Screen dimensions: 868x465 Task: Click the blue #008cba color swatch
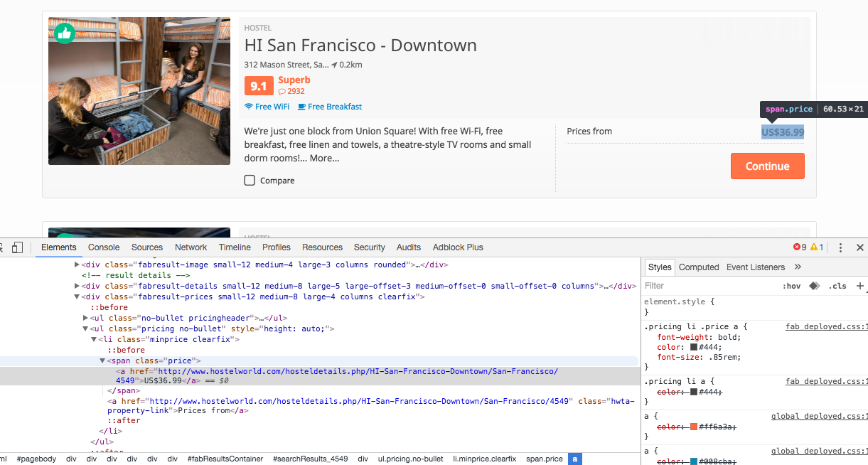click(694, 462)
